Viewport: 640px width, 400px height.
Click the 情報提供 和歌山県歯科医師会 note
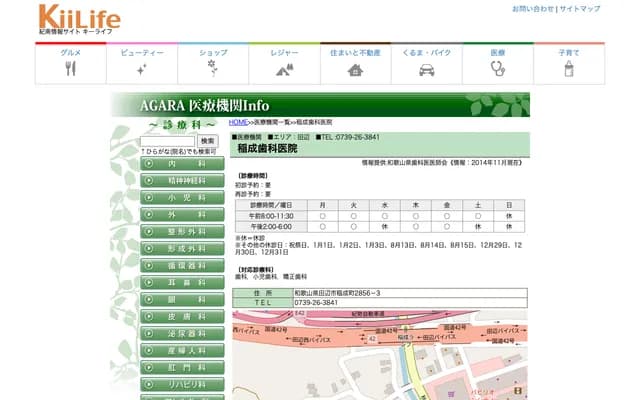click(442, 162)
